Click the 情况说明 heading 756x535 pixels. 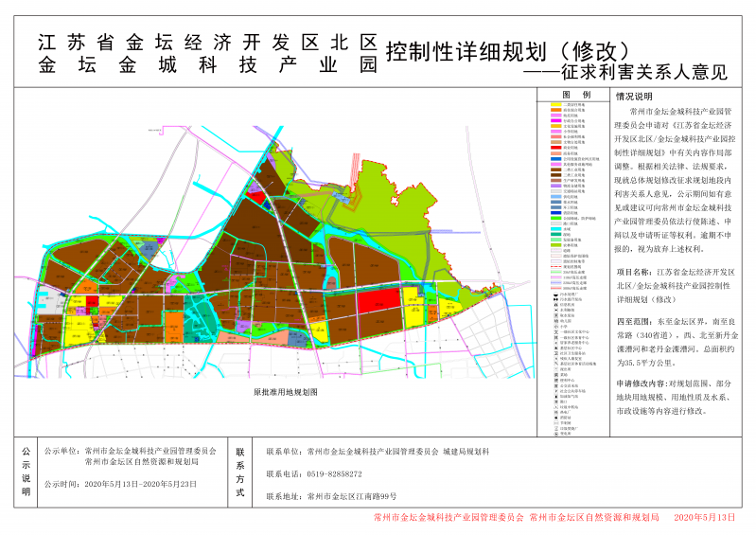(x=634, y=96)
